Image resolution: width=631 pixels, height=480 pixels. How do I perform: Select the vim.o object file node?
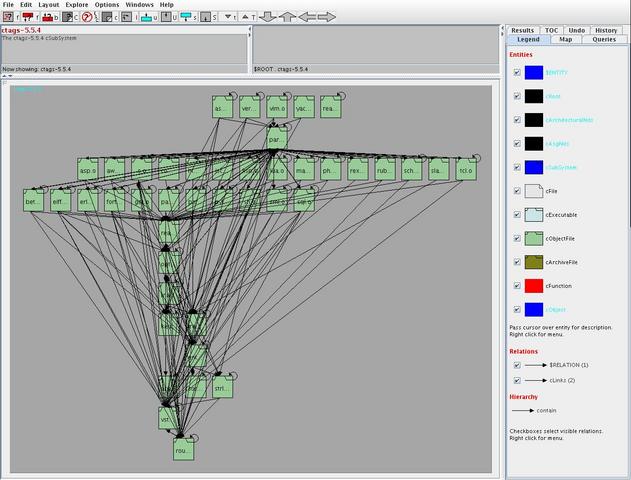pyautogui.click(x=277, y=107)
